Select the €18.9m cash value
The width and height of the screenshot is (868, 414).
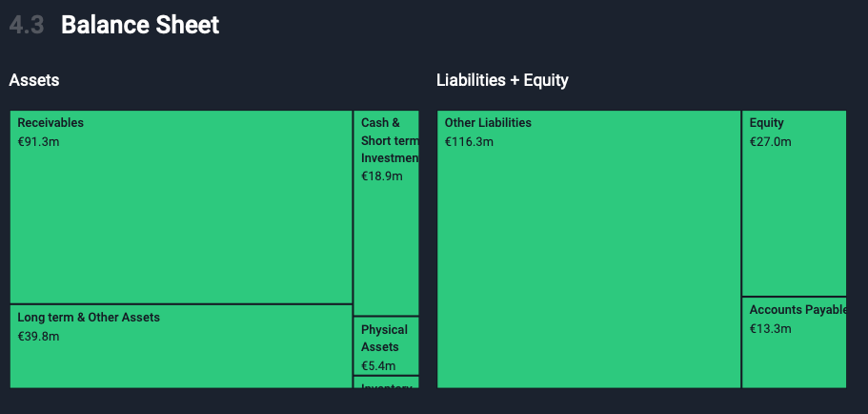[x=381, y=176]
